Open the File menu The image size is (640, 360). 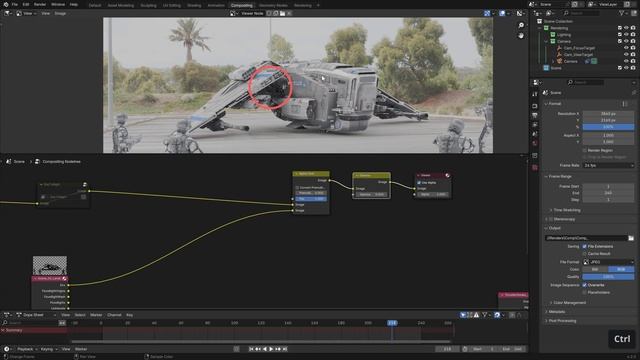point(15,4)
